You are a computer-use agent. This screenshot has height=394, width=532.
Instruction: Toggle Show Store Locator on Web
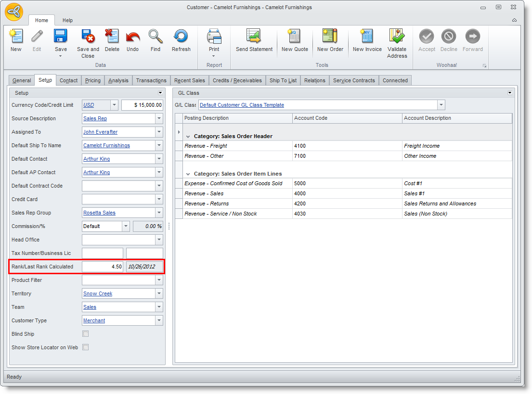pos(86,347)
